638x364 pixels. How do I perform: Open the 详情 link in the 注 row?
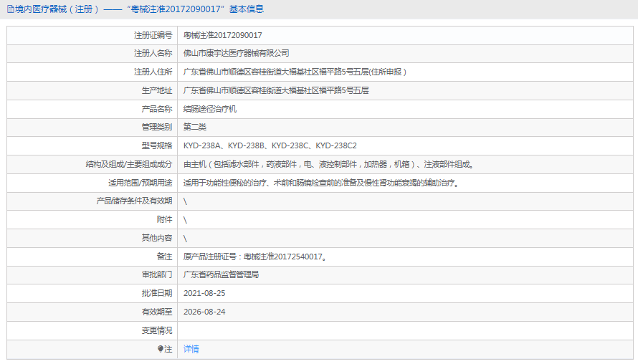(x=191, y=349)
